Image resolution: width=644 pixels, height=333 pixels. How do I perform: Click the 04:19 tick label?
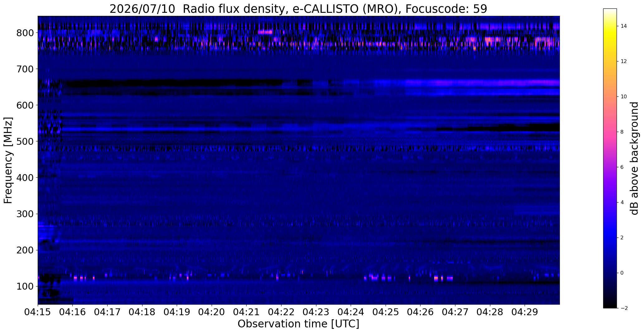pyautogui.click(x=177, y=312)
